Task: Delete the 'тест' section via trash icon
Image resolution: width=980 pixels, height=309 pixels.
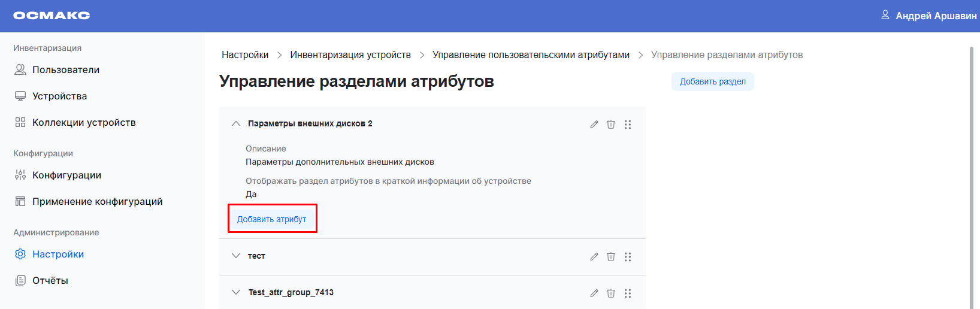Action: tap(610, 257)
